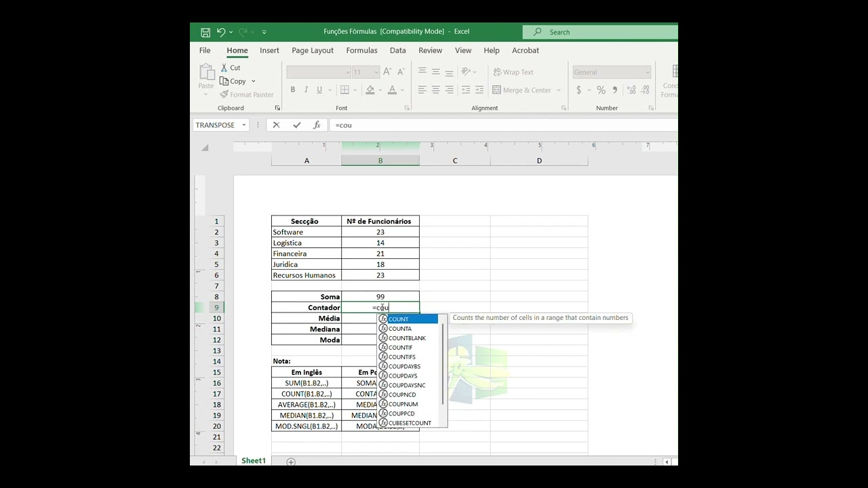Click the Percent Style icon

pos(601,90)
